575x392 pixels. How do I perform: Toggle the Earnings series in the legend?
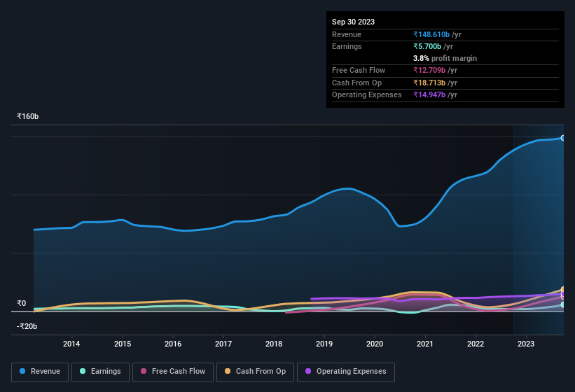99,371
